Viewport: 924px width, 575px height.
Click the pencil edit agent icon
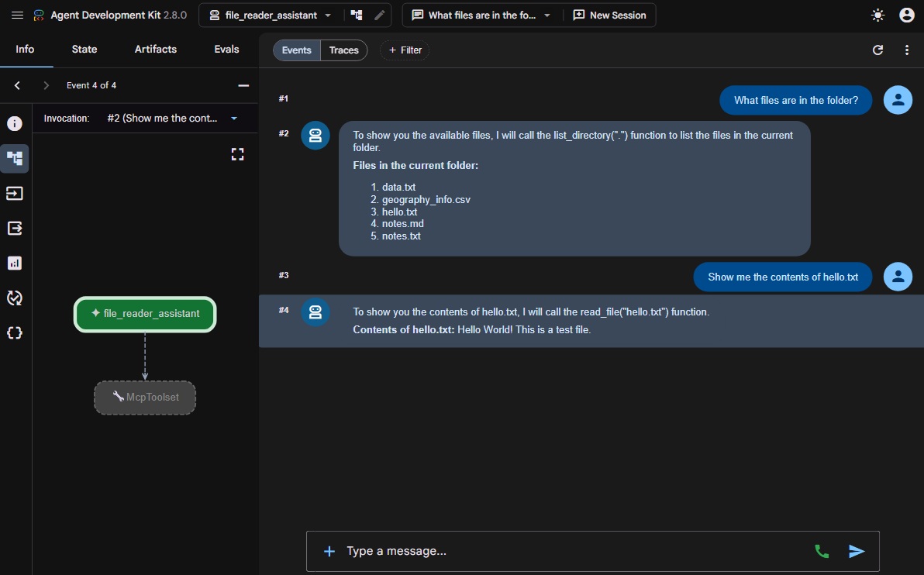(x=380, y=15)
